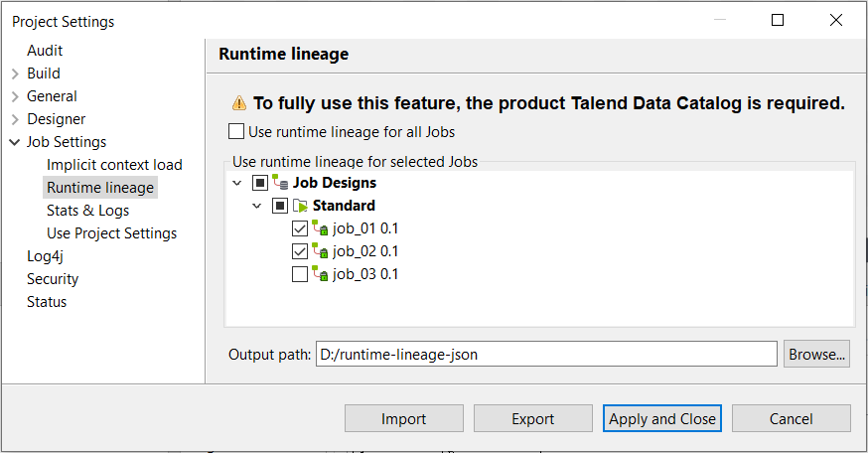This screenshot has width=868, height=453.
Task: Collapse the Job Settings category
Action: click(15, 142)
